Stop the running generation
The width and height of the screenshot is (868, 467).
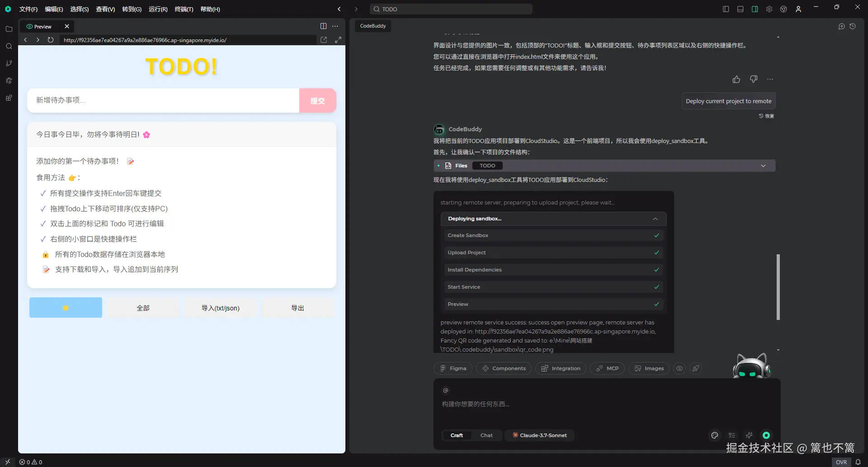[x=766, y=435]
